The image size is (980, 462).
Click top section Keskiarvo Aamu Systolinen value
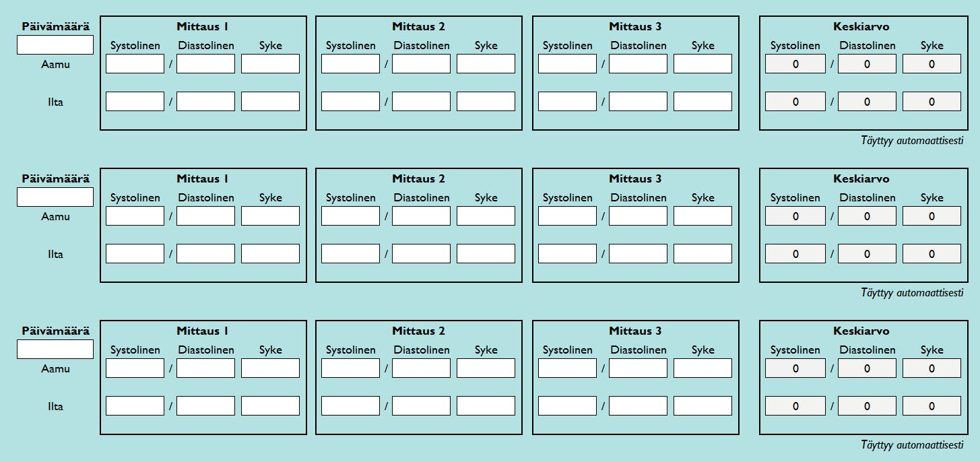pos(795,64)
